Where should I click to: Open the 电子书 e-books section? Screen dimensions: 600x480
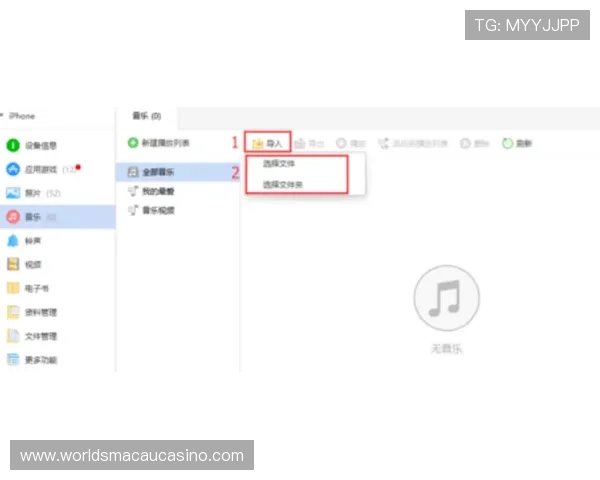[28, 288]
